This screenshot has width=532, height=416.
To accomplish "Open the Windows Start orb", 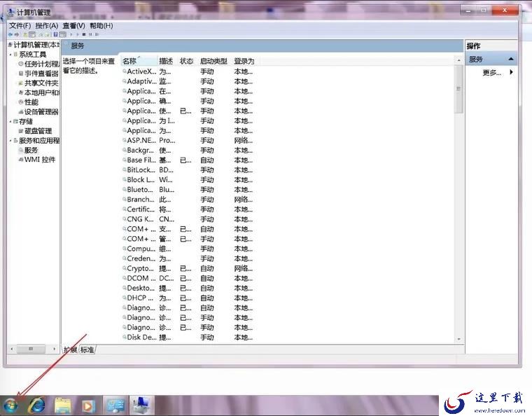I will coord(10,405).
